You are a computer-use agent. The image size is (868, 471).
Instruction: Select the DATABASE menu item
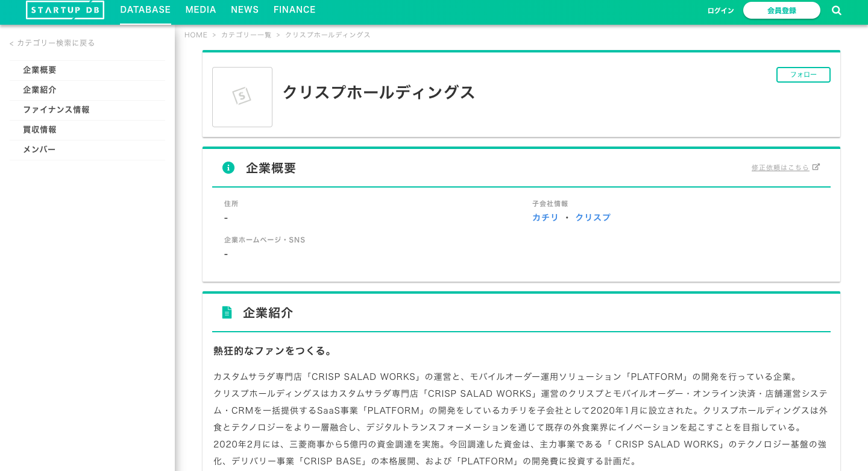[x=145, y=10]
